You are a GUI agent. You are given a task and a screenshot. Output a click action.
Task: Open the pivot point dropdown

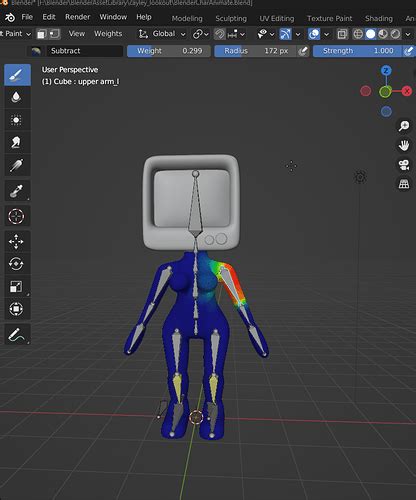201,34
